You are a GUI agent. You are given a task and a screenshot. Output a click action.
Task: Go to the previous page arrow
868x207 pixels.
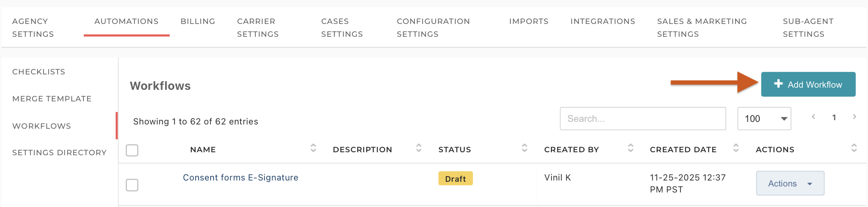(813, 117)
